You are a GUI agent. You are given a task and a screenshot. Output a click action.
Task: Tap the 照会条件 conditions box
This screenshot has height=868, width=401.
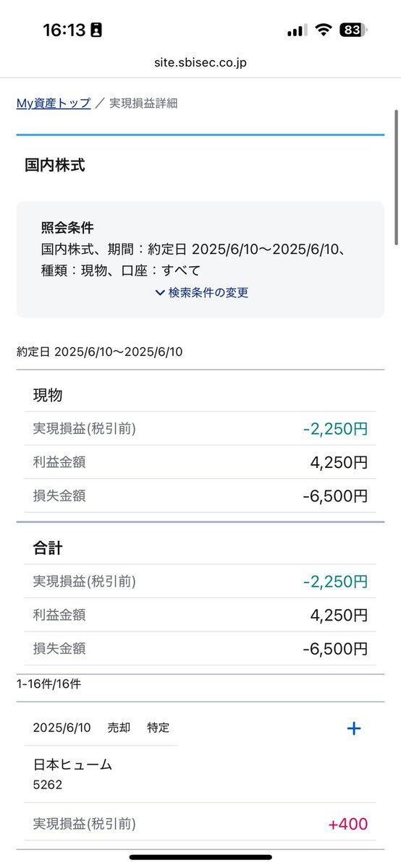[200, 259]
